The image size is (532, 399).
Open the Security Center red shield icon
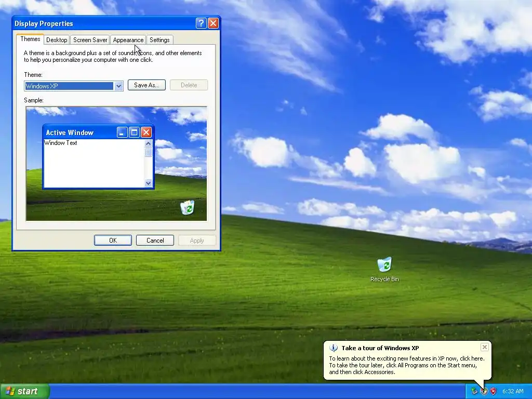(493, 391)
